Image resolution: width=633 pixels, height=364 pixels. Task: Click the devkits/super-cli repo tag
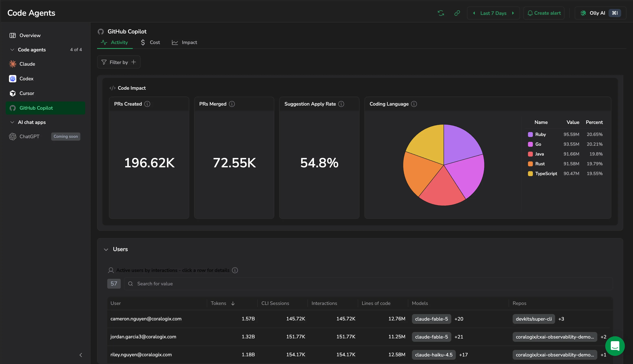pos(533,319)
